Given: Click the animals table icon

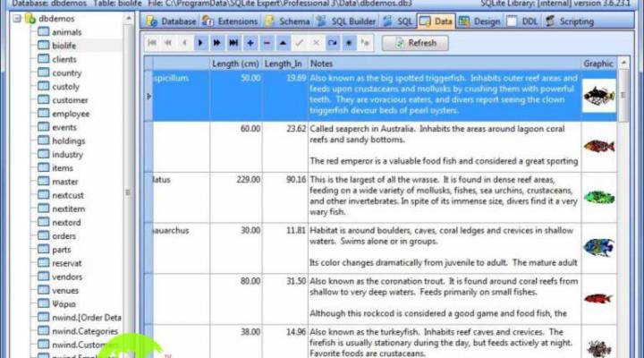Looking at the screenshot, I should [44, 32].
